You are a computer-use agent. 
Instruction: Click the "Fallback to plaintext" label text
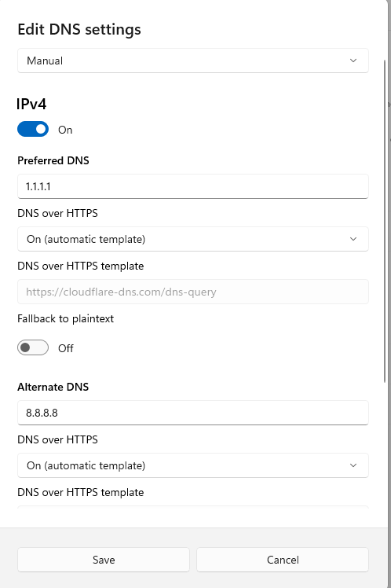(x=65, y=318)
